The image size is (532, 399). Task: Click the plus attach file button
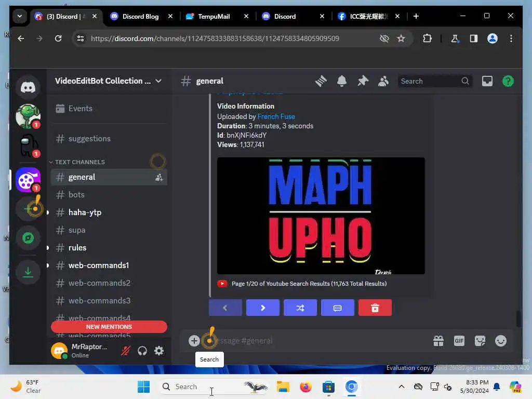[194, 341]
